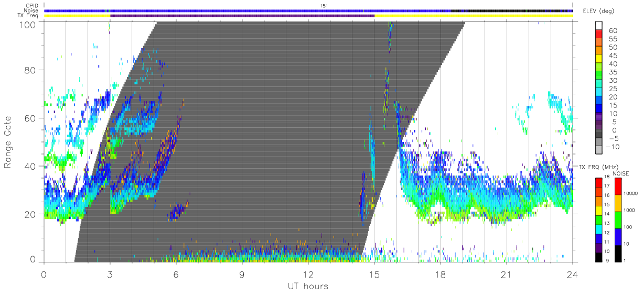Click the red swatch in the ELEV color bar
Viewport: 644px width, 297px height.
pos(599,34)
